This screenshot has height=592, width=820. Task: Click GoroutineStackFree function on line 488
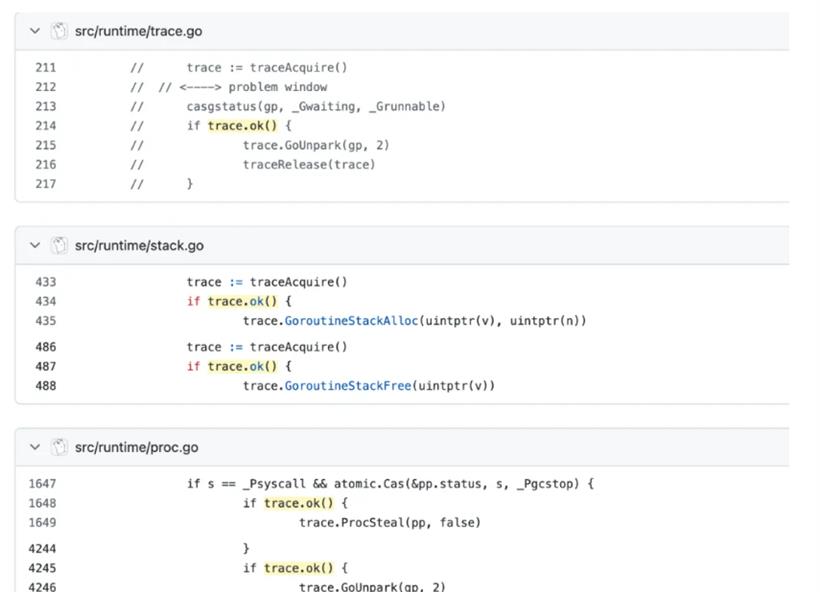coord(348,386)
